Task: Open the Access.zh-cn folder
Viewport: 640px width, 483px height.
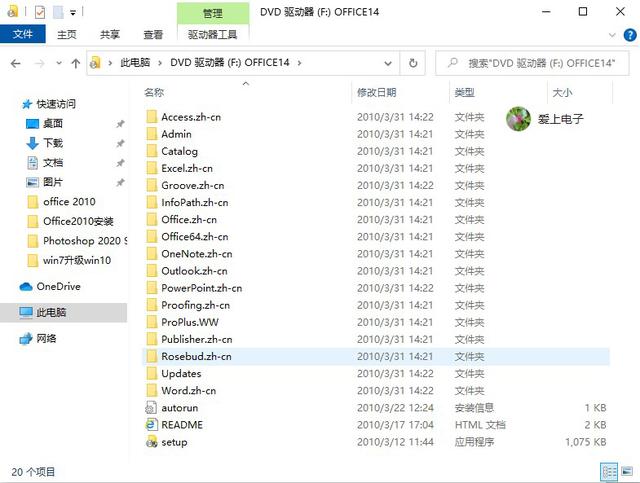Action: pos(191,117)
